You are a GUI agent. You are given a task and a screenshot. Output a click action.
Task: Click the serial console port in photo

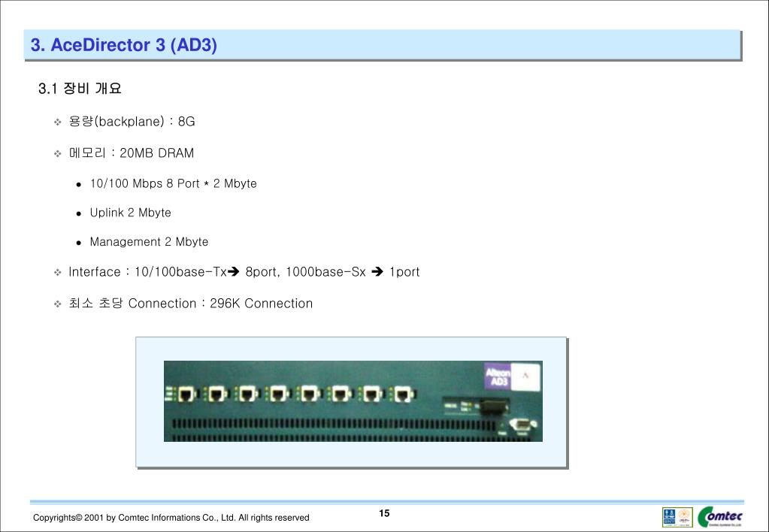(522, 425)
